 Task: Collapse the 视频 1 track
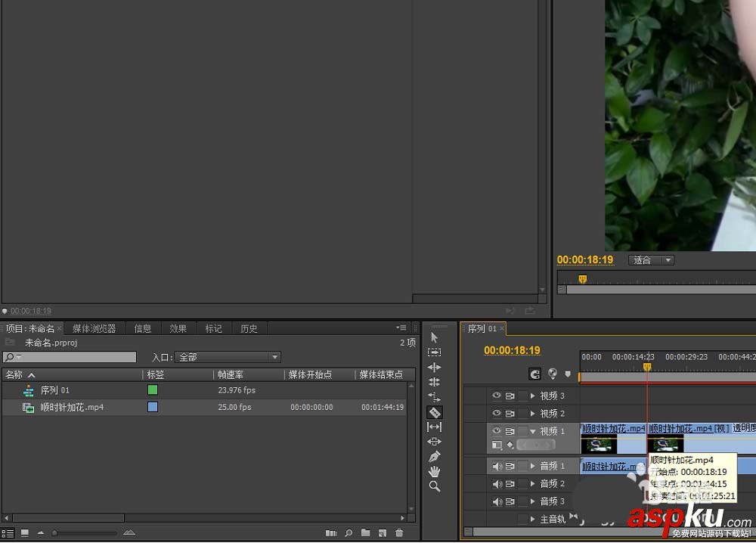coord(533,432)
